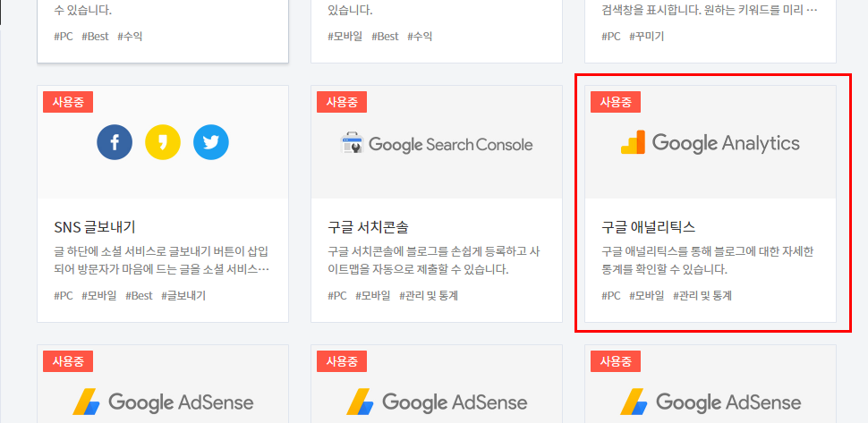
Task: Click #Best tag on SNS 글보내기 card
Action: 139,296
